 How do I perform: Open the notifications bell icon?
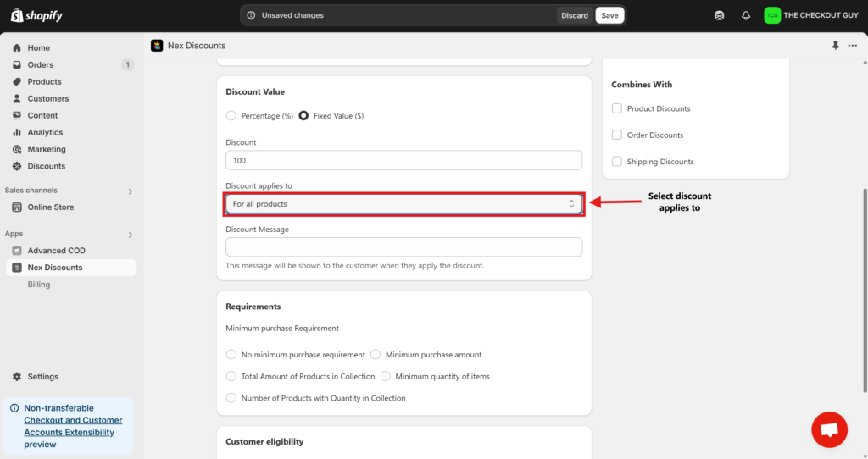746,15
